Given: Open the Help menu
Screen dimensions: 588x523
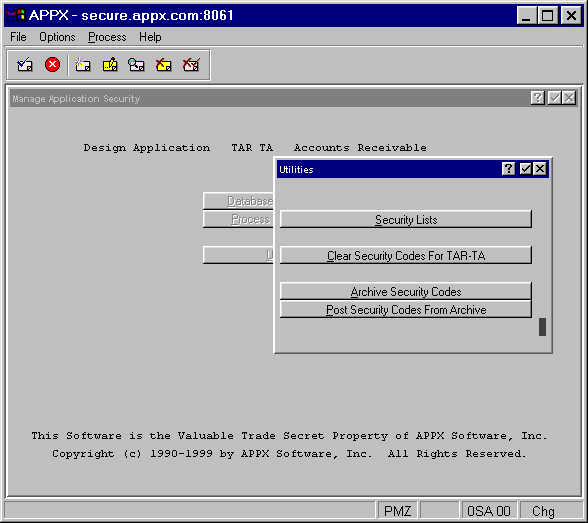Looking at the screenshot, I should pos(150,37).
